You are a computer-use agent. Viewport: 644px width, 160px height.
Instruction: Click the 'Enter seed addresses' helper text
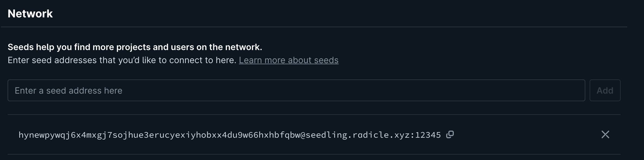(122, 60)
